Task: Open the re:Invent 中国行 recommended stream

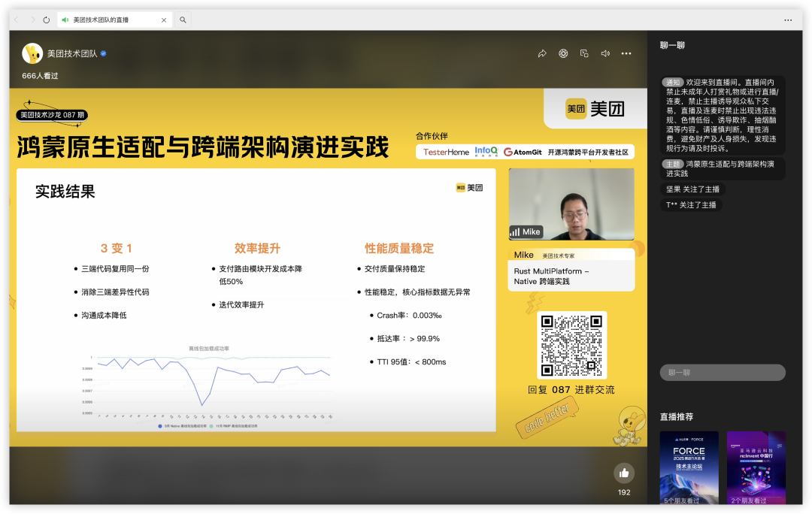Action: [756, 464]
